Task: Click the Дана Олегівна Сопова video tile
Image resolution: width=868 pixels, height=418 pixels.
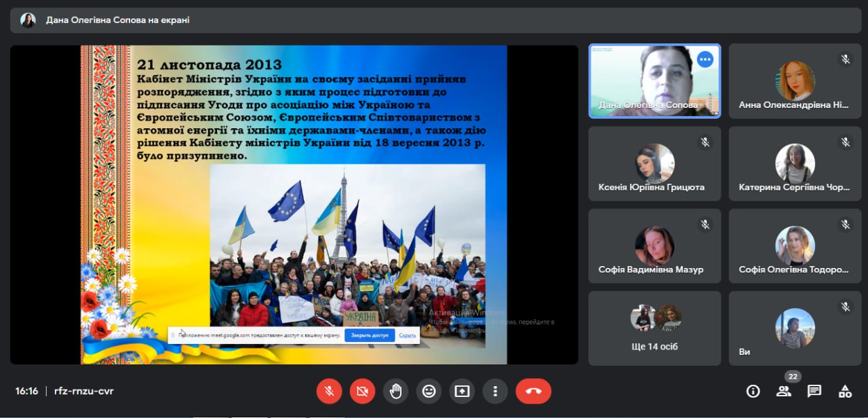Action: pos(654,81)
